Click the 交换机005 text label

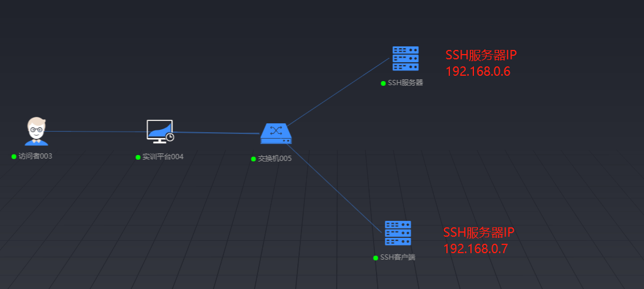click(x=274, y=159)
